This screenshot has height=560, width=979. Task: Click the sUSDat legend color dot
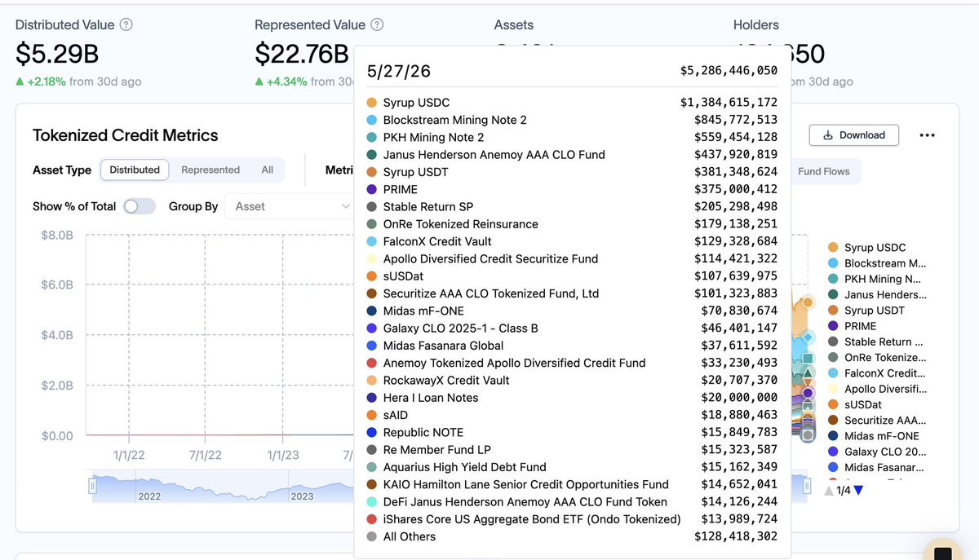pos(833,404)
